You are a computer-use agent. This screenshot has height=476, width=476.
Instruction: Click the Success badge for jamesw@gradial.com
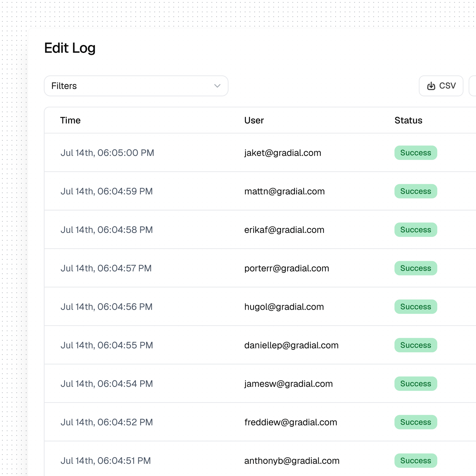[416, 384]
